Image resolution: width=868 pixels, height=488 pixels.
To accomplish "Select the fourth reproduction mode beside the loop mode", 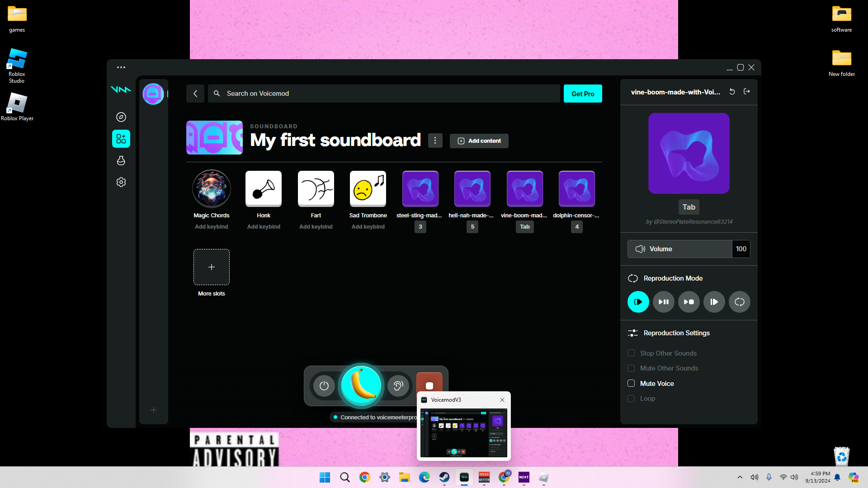I will tap(714, 302).
